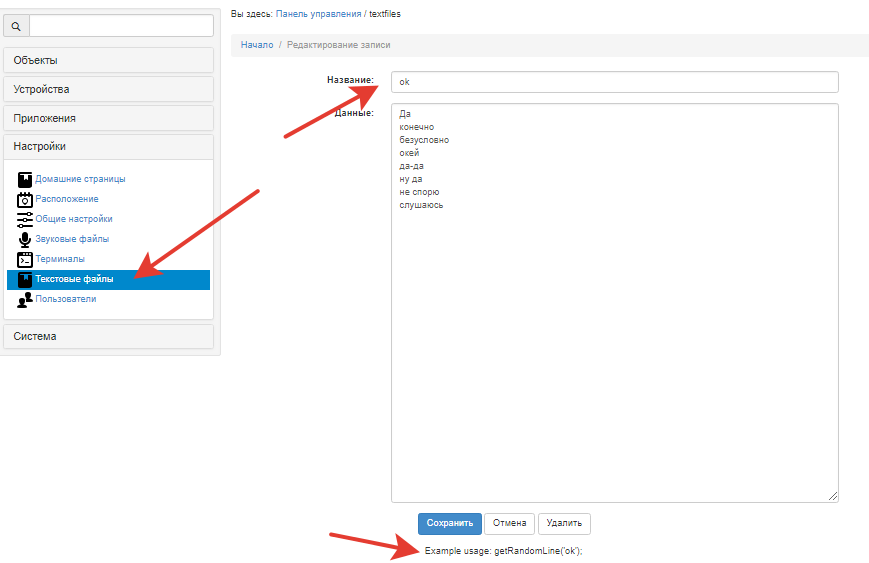Open Пользователи link

[66, 299]
